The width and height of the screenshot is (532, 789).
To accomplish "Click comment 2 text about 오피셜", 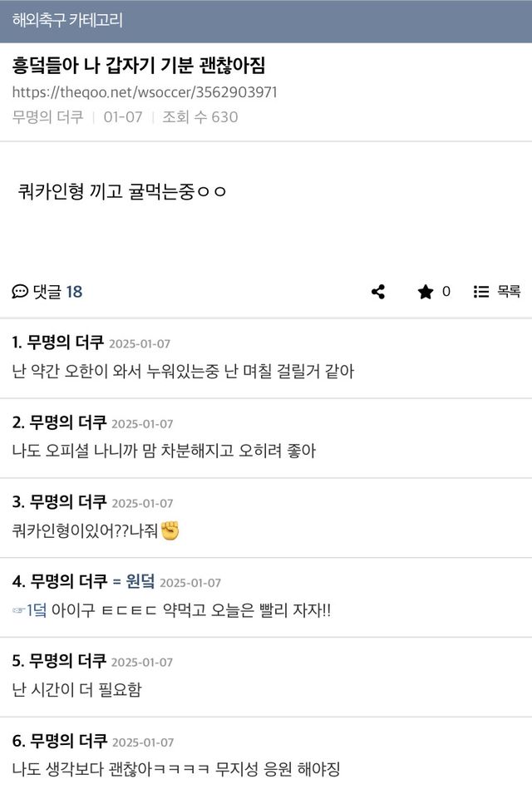I will [164, 451].
